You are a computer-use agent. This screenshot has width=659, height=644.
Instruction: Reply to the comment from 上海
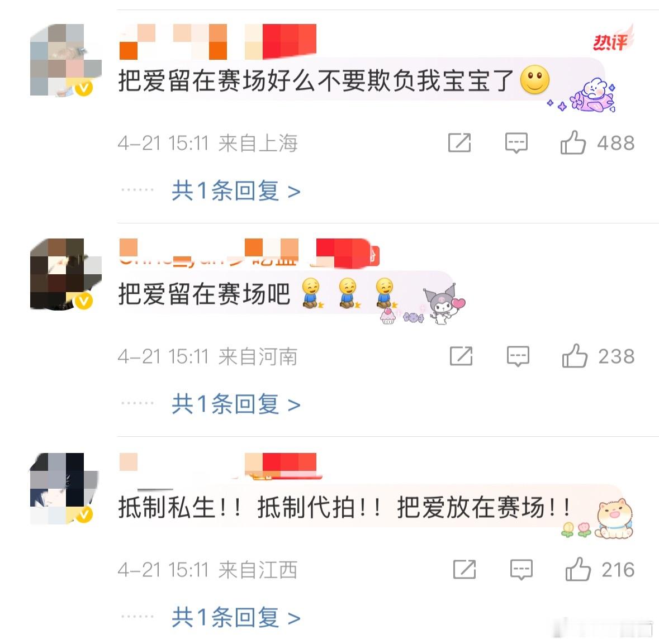point(516,143)
